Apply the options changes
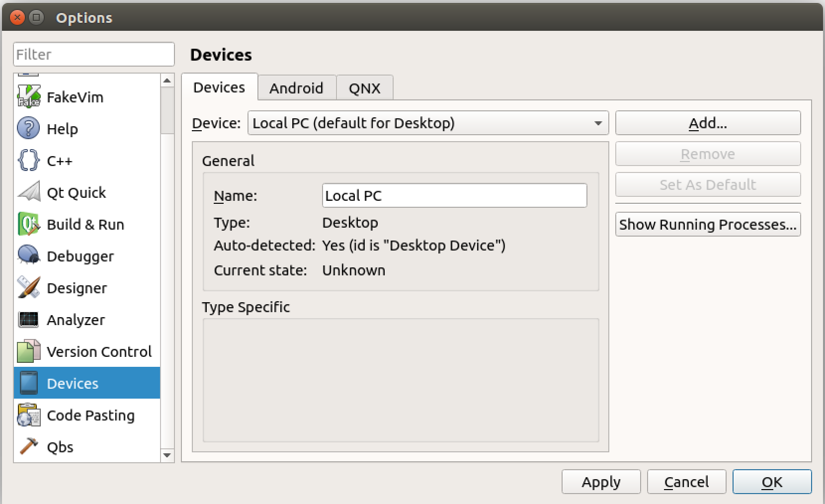825x504 pixels. coord(601,482)
